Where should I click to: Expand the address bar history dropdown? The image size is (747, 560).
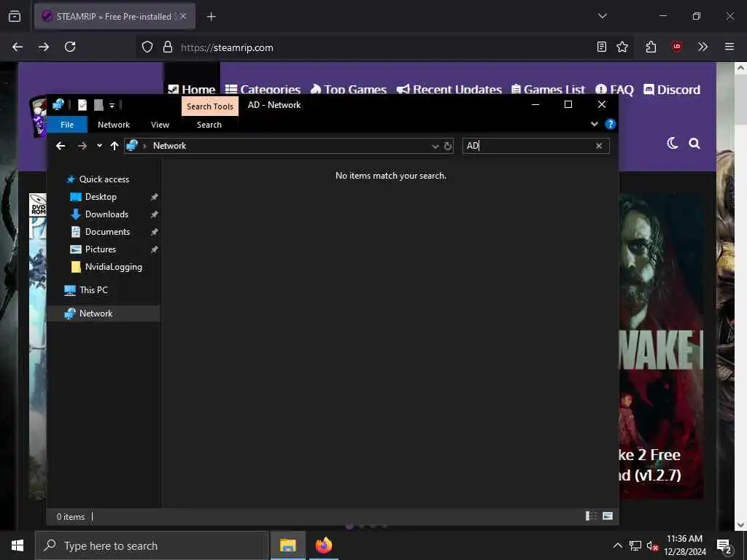(435, 146)
